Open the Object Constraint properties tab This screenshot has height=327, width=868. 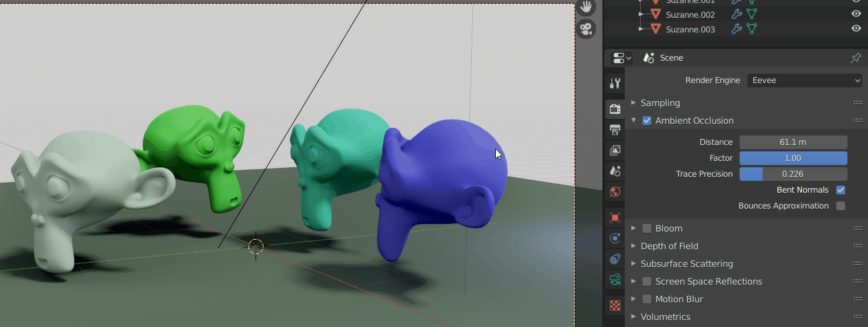[615, 259]
